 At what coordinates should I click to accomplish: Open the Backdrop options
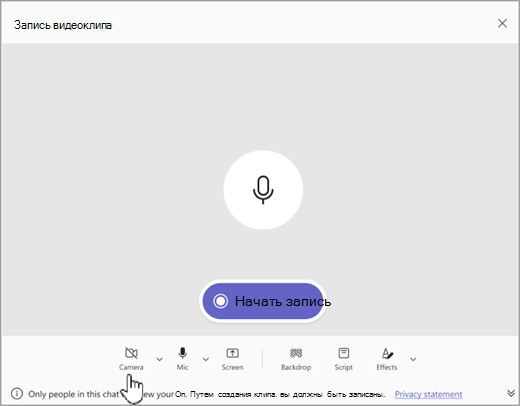click(x=296, y=359)
